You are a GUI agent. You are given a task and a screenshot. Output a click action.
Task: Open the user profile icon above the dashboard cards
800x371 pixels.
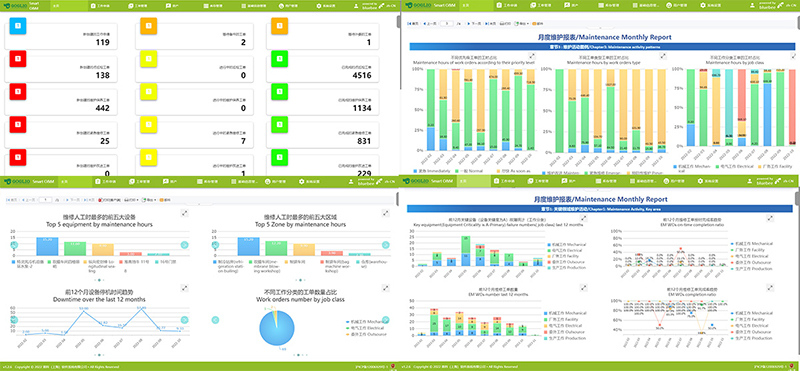click(x=356, y=6)
